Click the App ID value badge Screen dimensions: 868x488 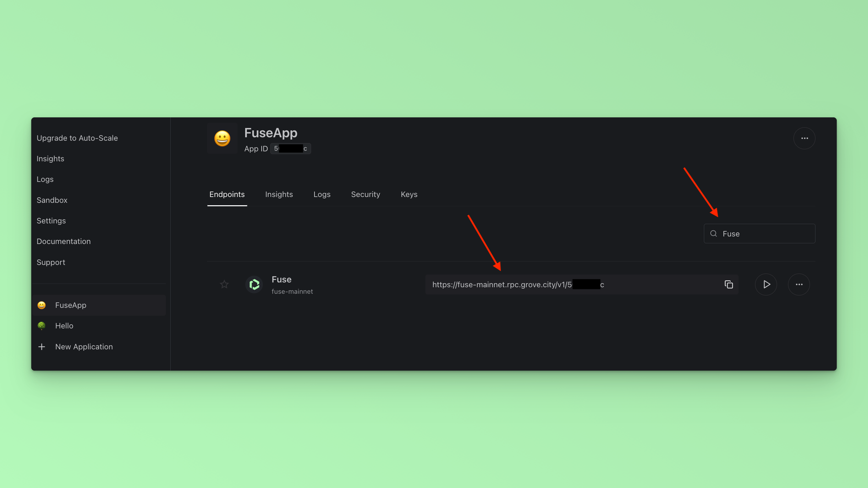(x=290, y=149)
